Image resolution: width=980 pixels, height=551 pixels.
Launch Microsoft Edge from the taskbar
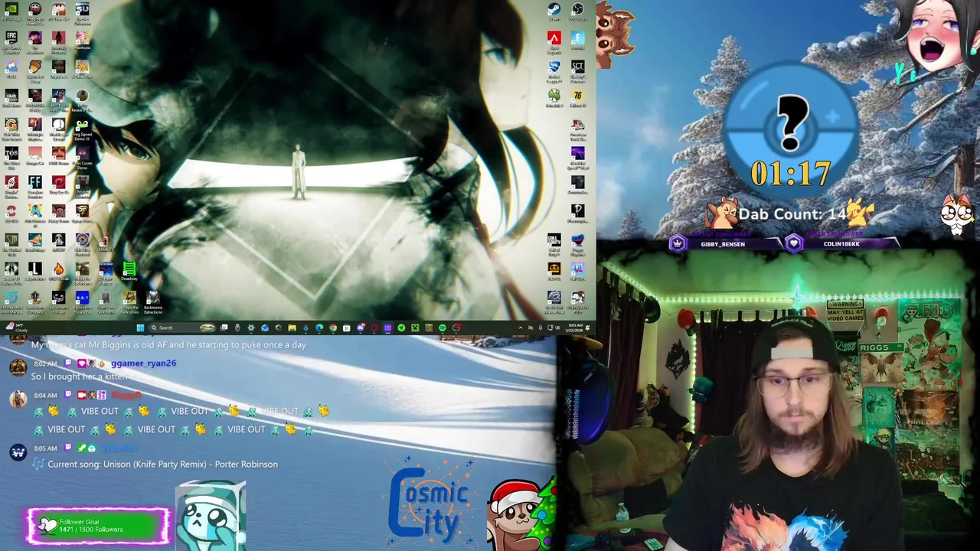click(319, 328)
